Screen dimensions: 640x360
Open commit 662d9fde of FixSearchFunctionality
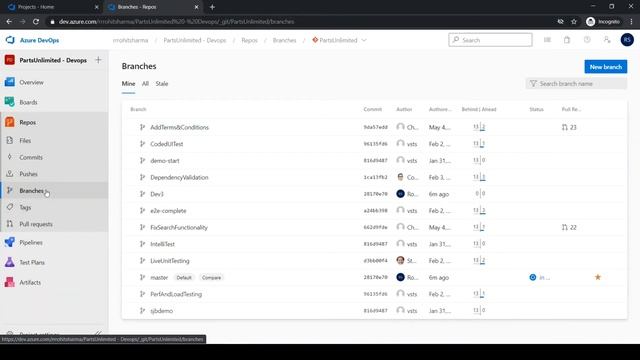(376, 227)
